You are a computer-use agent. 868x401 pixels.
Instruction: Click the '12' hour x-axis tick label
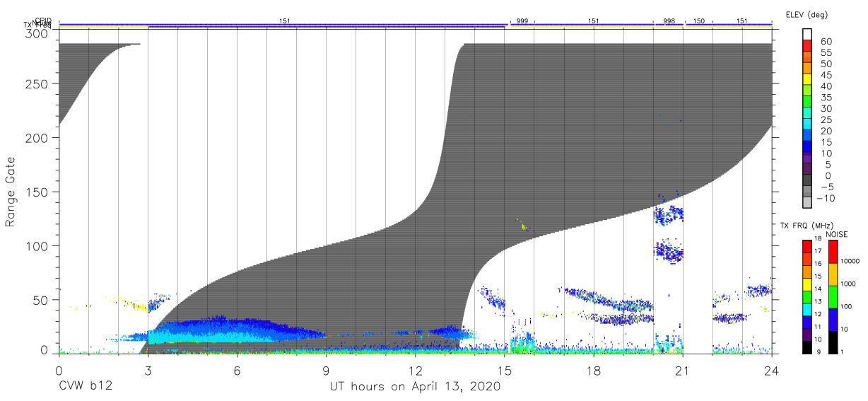point(415,371)
